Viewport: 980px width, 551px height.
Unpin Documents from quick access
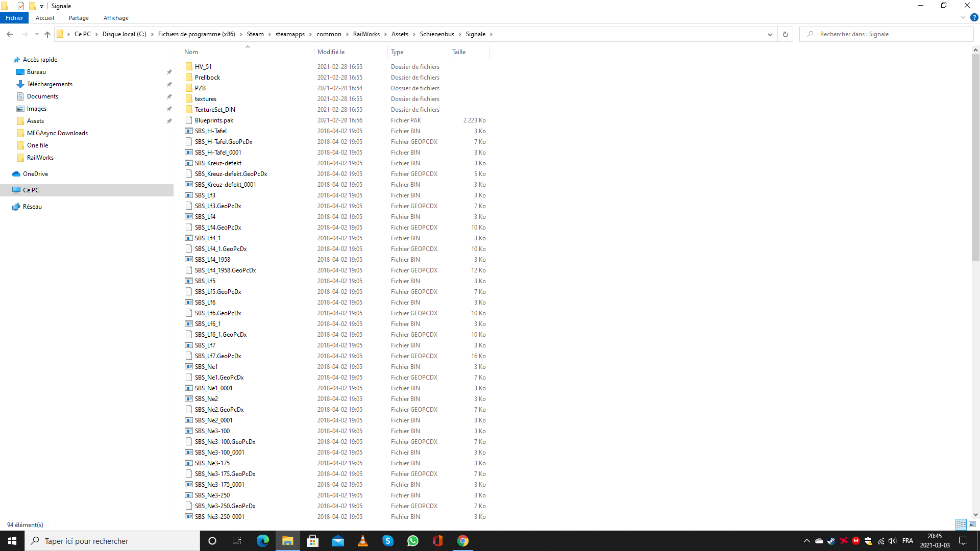click(x=169, y=96)
